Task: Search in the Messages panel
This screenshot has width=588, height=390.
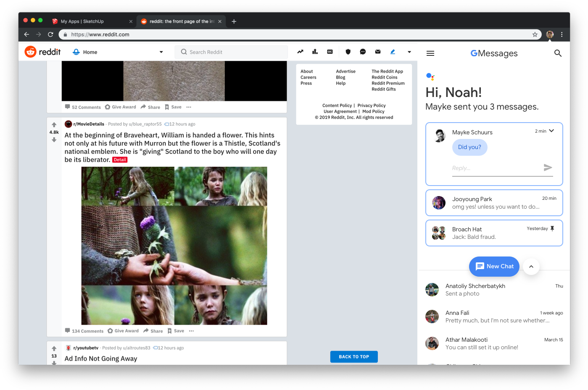Action: click(558, 53)
